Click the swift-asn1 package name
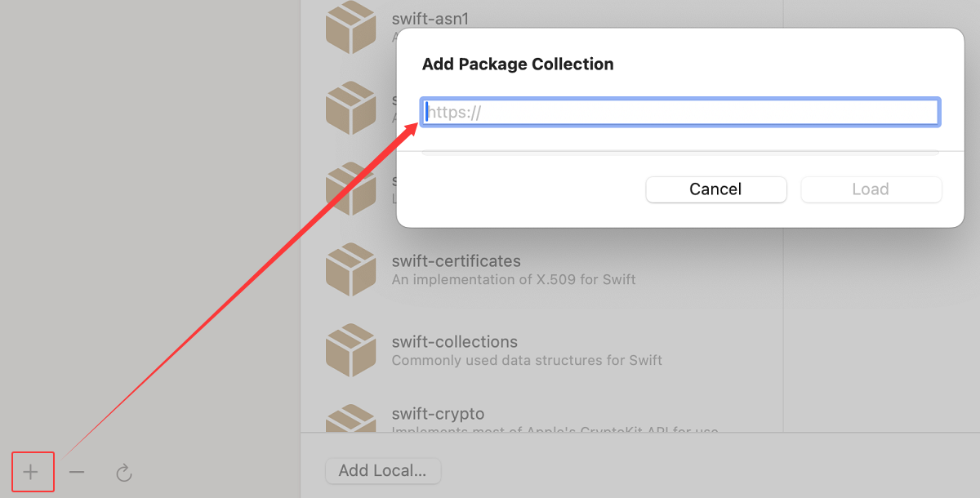 (430, 18)
